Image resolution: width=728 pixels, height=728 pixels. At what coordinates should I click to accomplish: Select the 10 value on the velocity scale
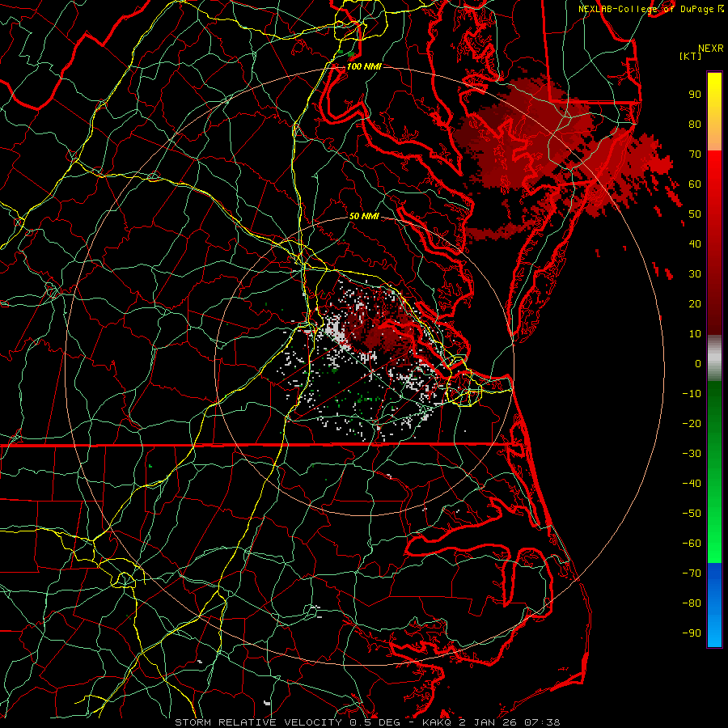pyautogui.click(x=695, y=334)
